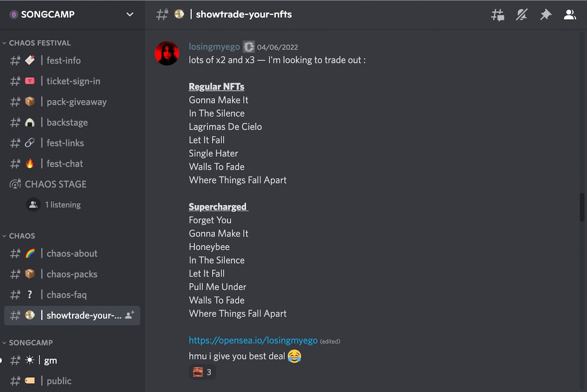The height and width of the screenshot is (392, 587).
Task: Click the message area scrollbar thumb
Action: 582,207
